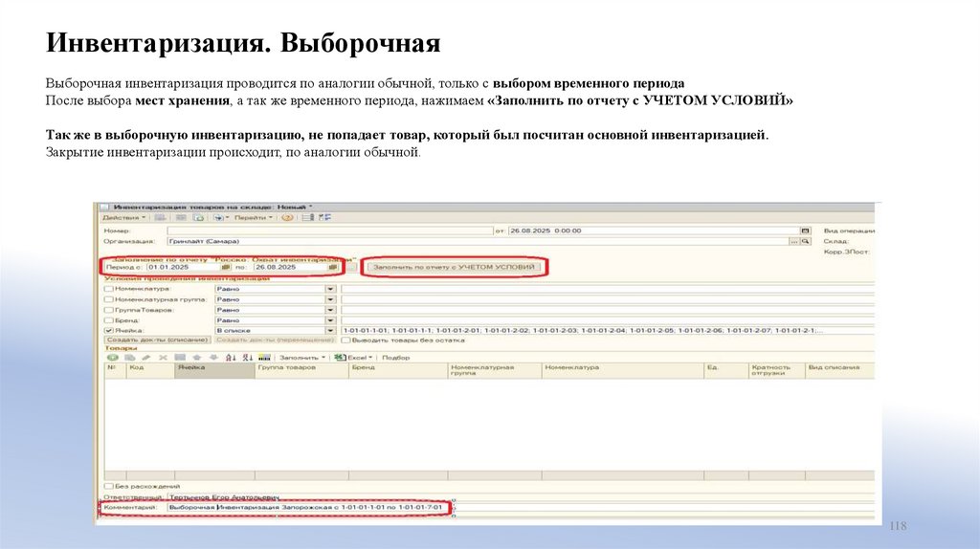
Task: Open the Перейти menu
Action: 253,217
